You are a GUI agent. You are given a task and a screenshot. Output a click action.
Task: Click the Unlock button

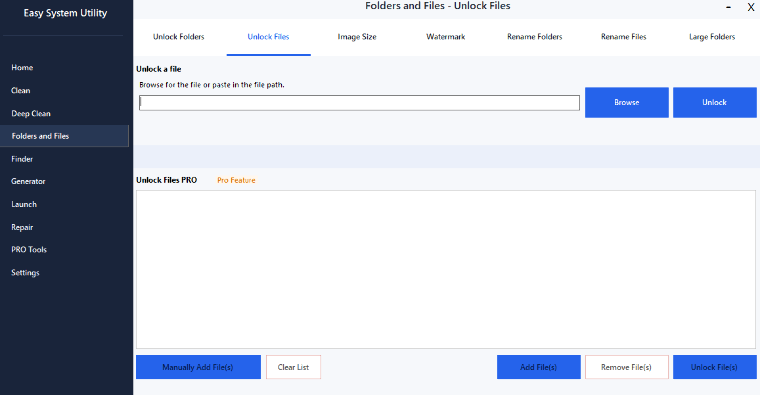pyautogui.click(x=714, y=102)
